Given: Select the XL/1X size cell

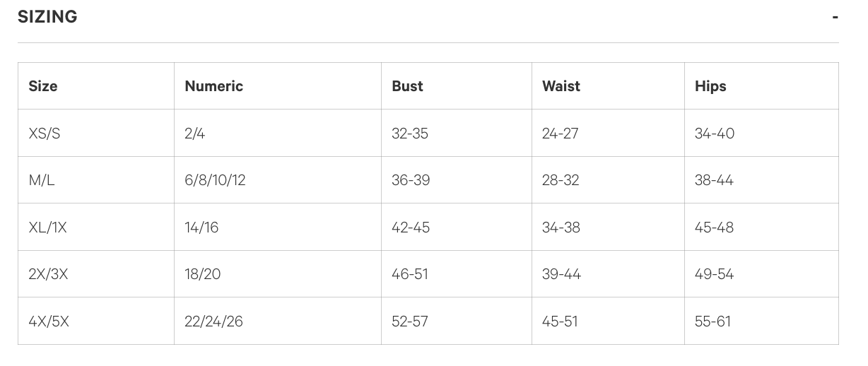Looking at the screenshot, I should [47, 228].
